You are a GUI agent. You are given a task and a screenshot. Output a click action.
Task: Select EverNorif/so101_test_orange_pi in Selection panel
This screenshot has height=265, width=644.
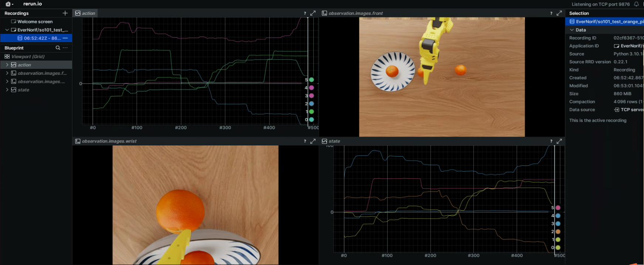604,21
